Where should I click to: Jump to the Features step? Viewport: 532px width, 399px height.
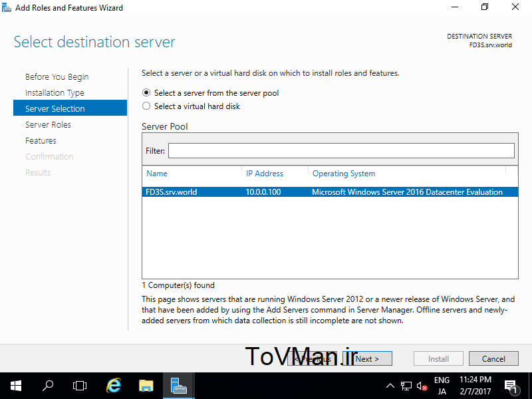coord(41,141)
